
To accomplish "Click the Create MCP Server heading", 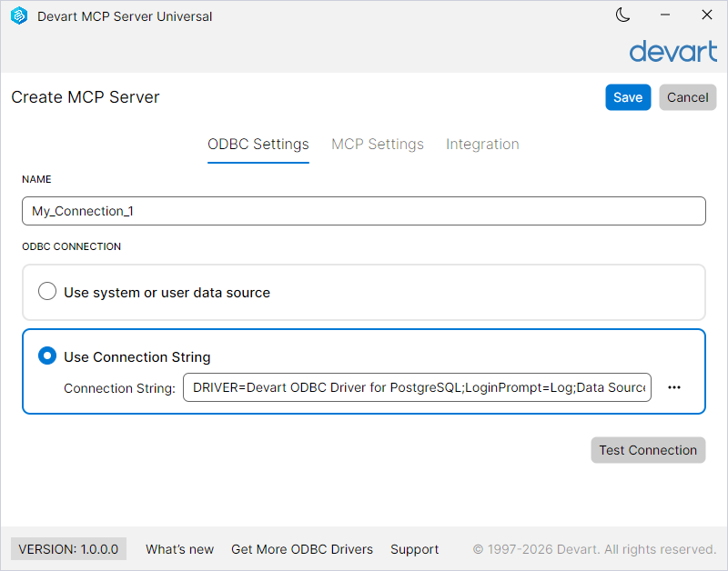I will pos(86,97).
